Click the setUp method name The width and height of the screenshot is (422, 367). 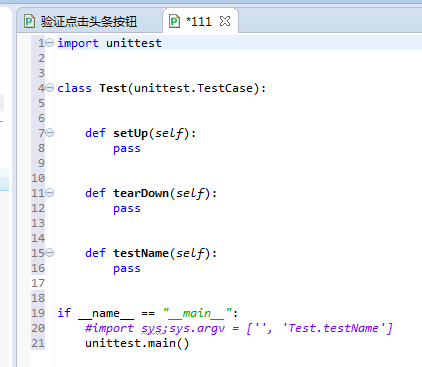point(130,133)
